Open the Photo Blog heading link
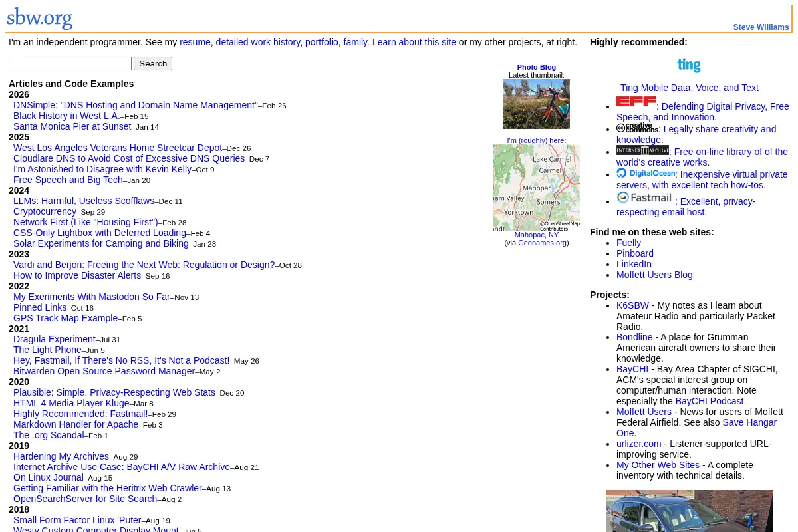Image resolution: width=798 pixels, height=532 pixels. [x=537, y=67]
